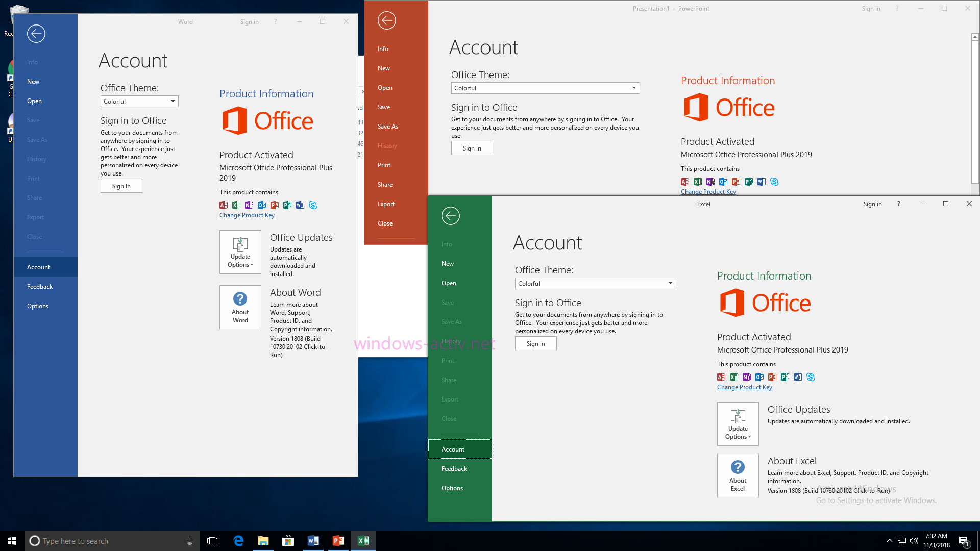The height and width of the screenshot is (551, 980).
Task: Click Update Options button in Excel Account
Action: pyautogui.click(x=738, y=422)
